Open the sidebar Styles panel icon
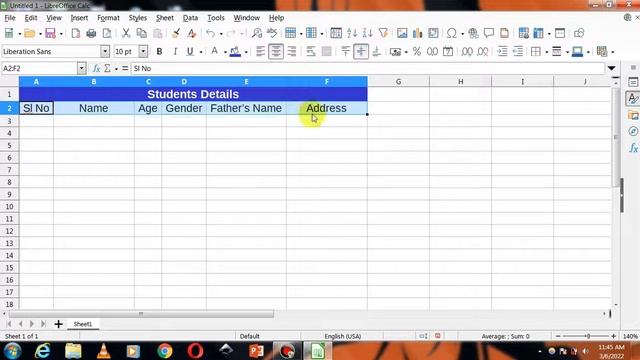640x360 pixels. [633, 98]
